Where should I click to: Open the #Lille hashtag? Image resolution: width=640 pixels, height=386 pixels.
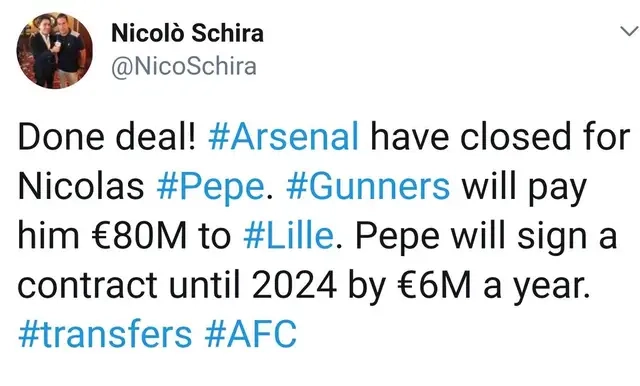click(288, 236)
